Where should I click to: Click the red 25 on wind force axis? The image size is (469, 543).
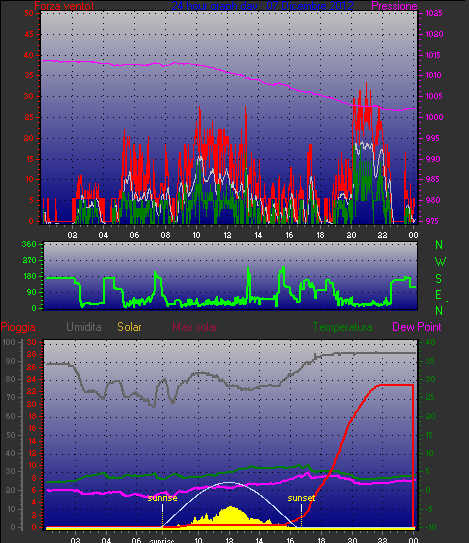pyautogui.click(x=29, y=117)
